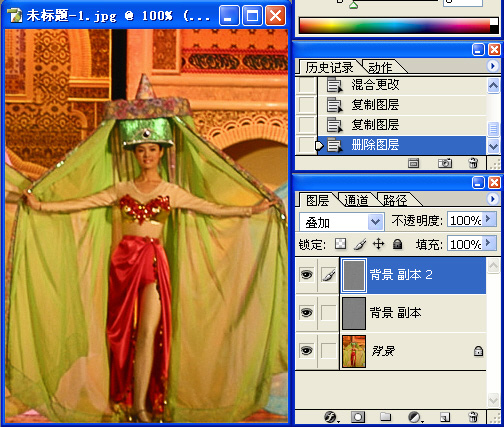Click Layers list scroll up arrow

pyautogui.click(x=493, y=266)
